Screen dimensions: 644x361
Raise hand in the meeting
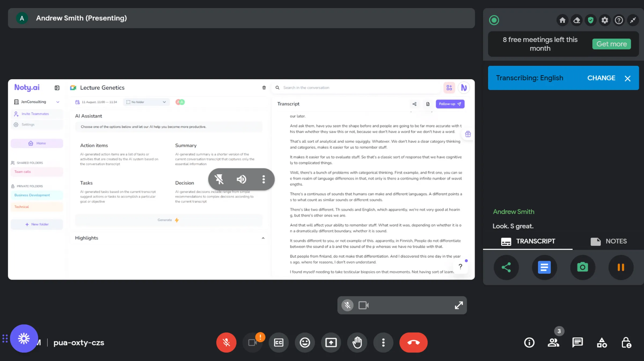click(x=357, y=342)
